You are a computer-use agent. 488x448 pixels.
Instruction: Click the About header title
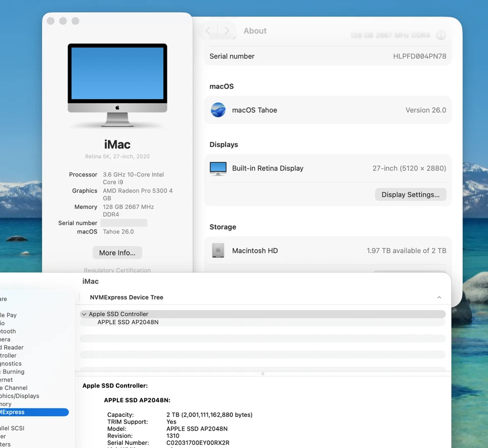click(255, 31)
